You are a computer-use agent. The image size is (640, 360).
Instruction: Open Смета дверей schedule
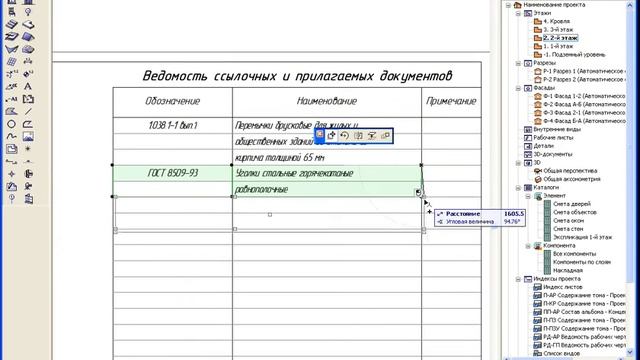click(x=572, y=204)
